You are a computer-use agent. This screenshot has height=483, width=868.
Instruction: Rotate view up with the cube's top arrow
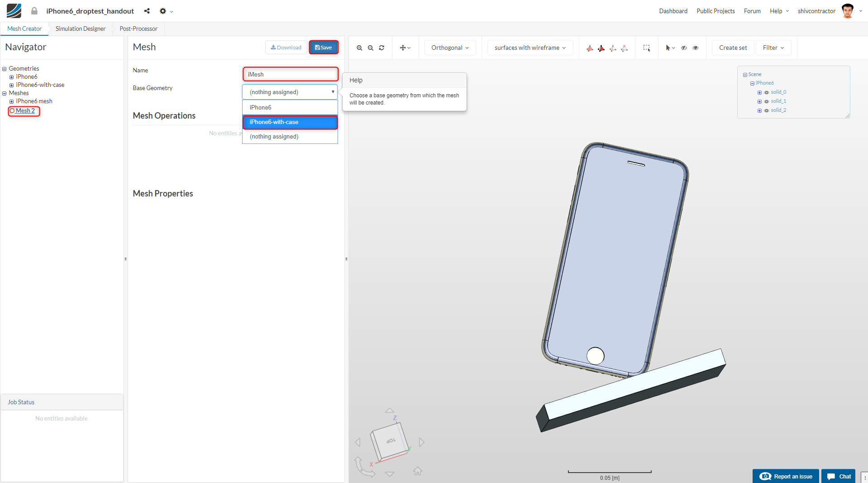(x=389, y=411)
